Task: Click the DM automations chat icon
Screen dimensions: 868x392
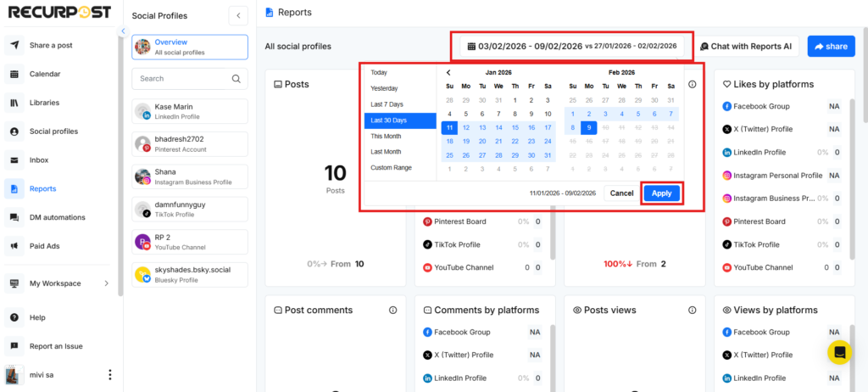Action: click(x=14, y=217)
